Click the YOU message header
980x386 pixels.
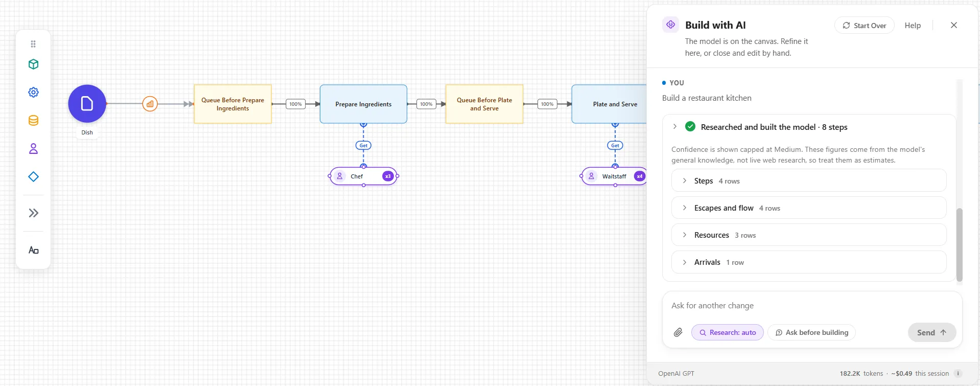coord(676,83)
